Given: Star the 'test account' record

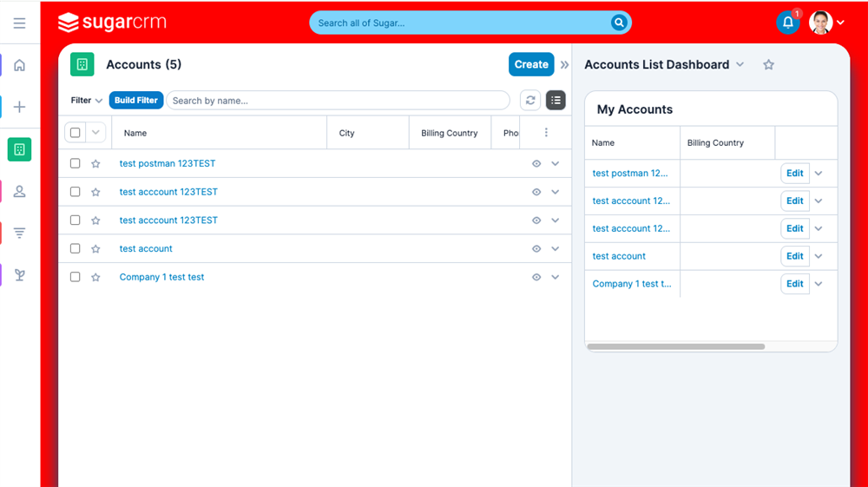Looking at the screenshot, I should click(x=95, y=249).
